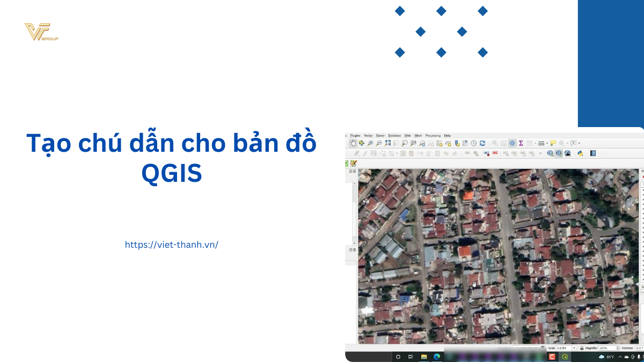Open the Temporal Controller clock icon

click(x=474, y=143)
